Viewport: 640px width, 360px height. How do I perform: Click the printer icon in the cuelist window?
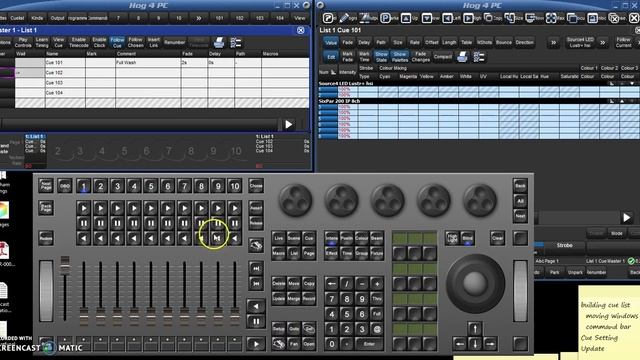pyautogui.click(x=219, y=42)
